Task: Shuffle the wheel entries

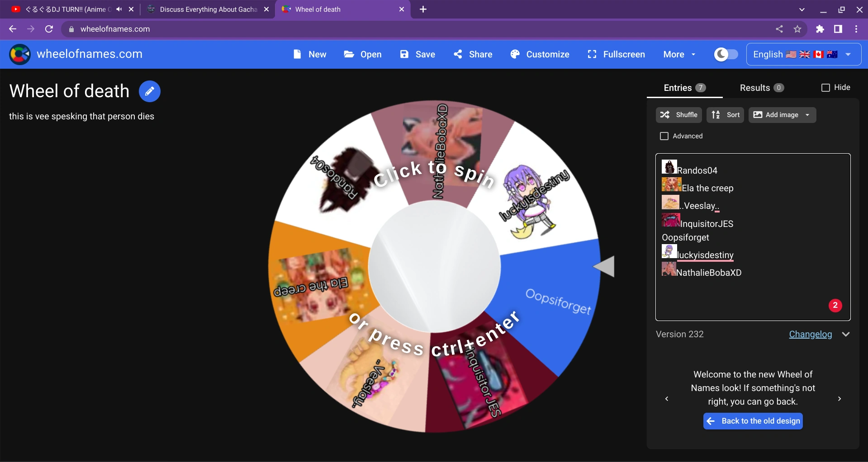Action: tap(678, 115)
